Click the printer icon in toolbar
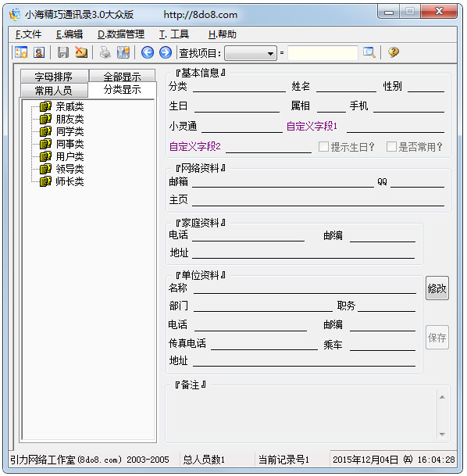Image resolution: width=467 pixels, height=476 pixels. coord(105,52)
